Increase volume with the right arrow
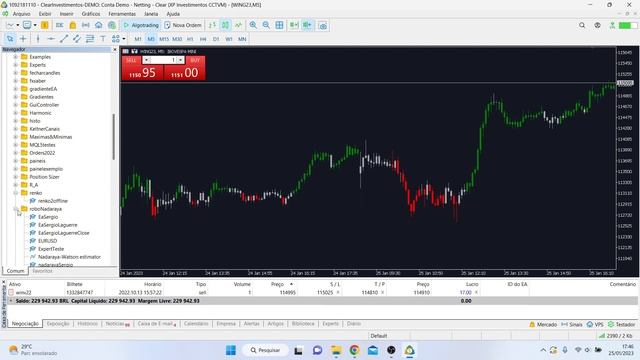 click(x=180, y=60)
